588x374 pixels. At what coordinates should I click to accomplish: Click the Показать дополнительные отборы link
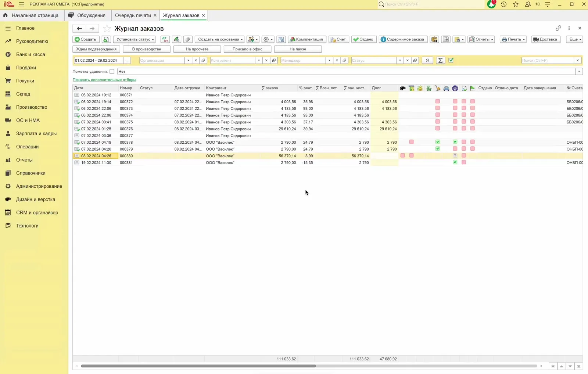pyautogui.click(x=104, y=80)
